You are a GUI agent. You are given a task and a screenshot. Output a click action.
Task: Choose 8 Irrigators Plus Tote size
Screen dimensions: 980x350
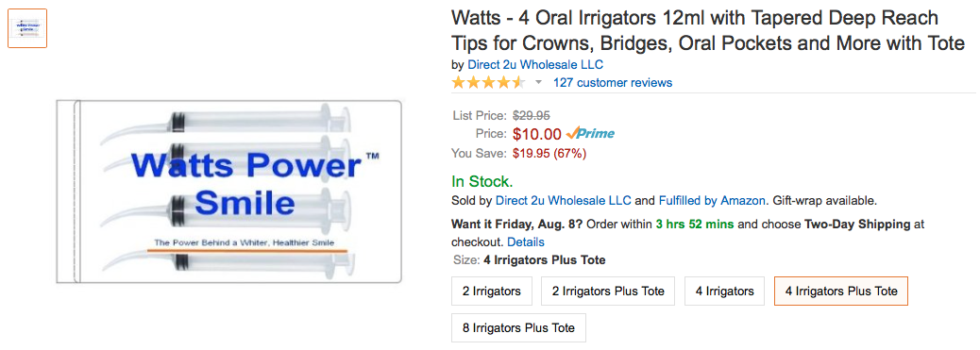[x=518, y=327]
